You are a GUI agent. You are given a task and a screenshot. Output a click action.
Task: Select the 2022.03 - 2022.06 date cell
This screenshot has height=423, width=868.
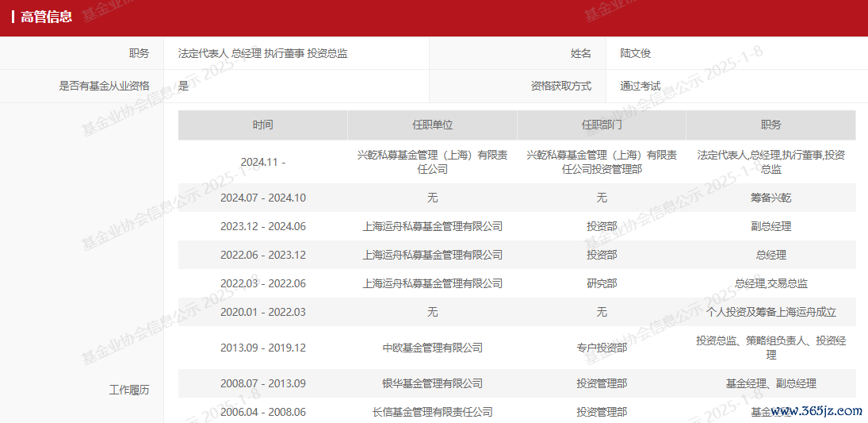tap(263, 283)
